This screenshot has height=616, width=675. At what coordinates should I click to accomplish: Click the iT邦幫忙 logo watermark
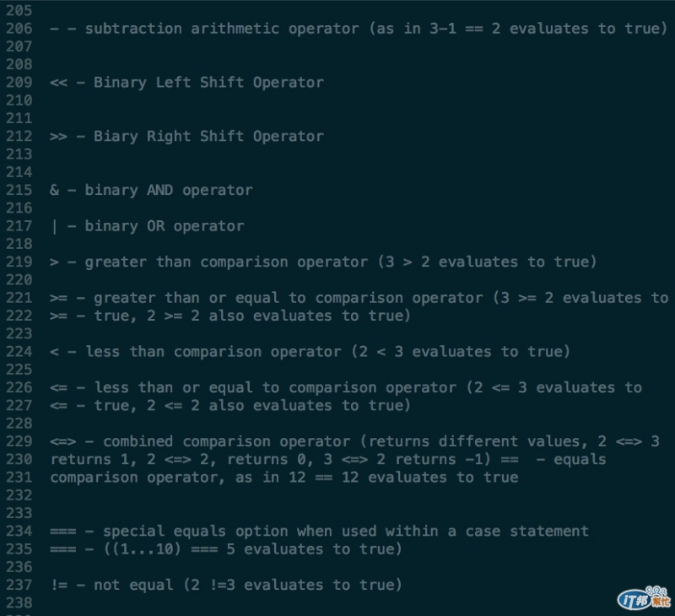(x=645, y=598)
